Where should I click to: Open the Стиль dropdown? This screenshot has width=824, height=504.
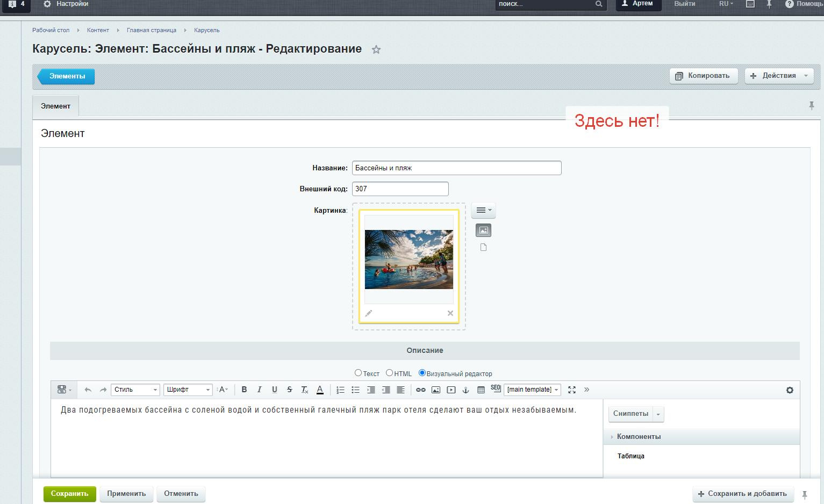[135, 390]
